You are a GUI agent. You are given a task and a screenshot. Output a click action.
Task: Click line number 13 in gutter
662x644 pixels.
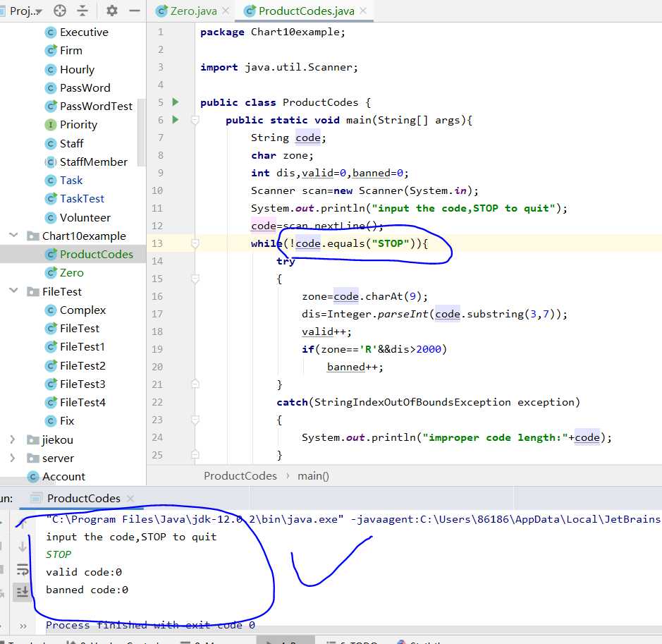157,243
